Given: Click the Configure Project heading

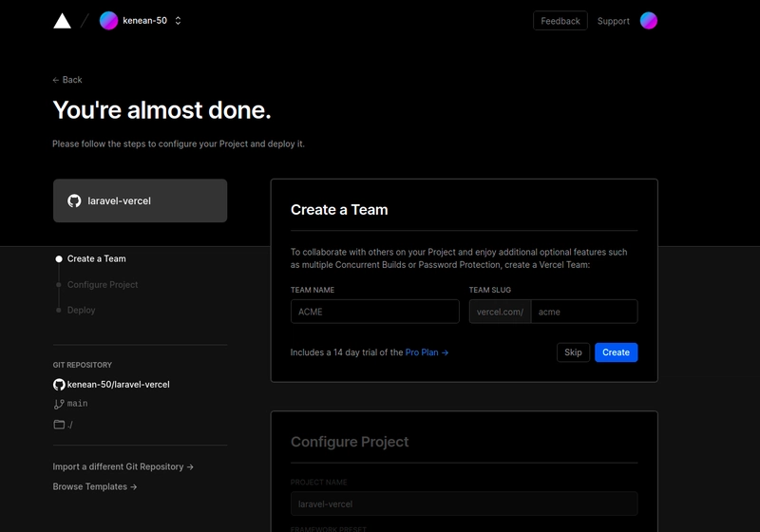Looking at the screenshot, I should 350,442.
